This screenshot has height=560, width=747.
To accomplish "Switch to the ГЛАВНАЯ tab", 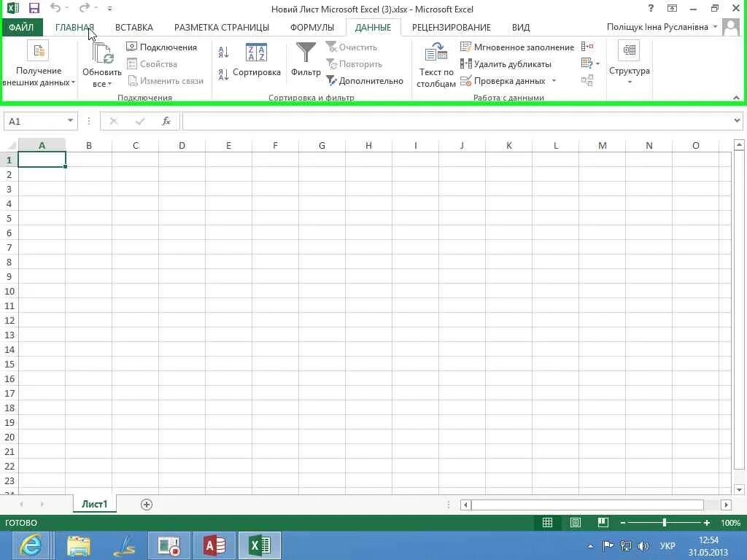I will pos(75,27).
